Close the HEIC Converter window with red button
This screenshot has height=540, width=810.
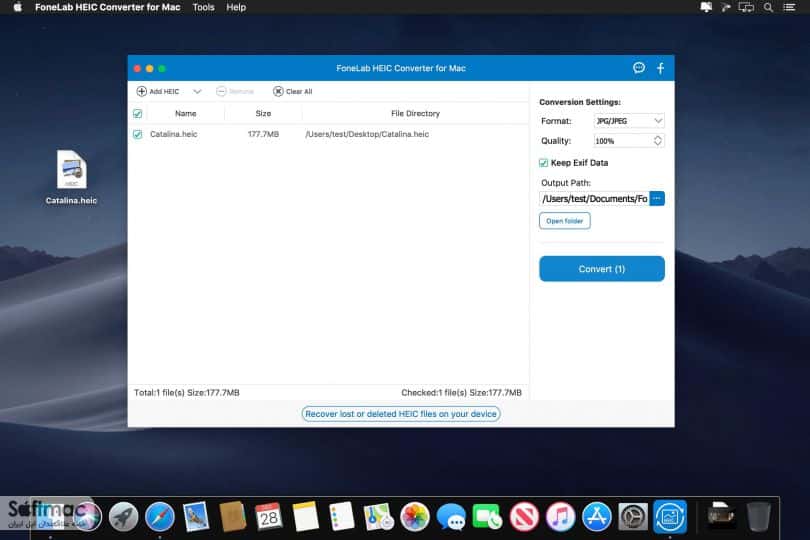[x=137, y=68]
